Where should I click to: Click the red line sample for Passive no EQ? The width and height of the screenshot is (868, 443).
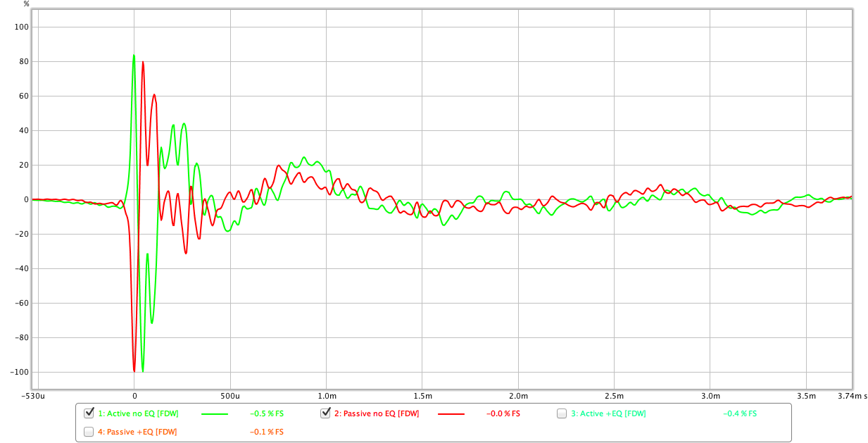451,414
